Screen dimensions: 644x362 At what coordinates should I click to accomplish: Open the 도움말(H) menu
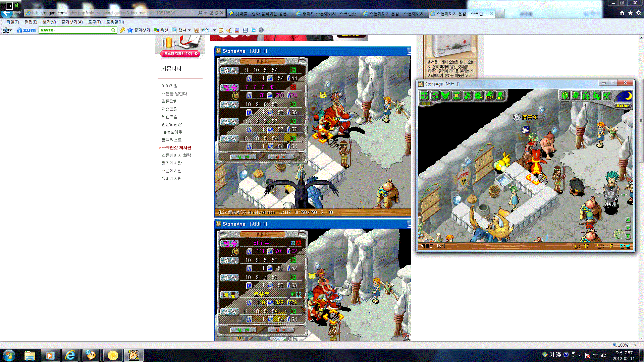[115, 22]
